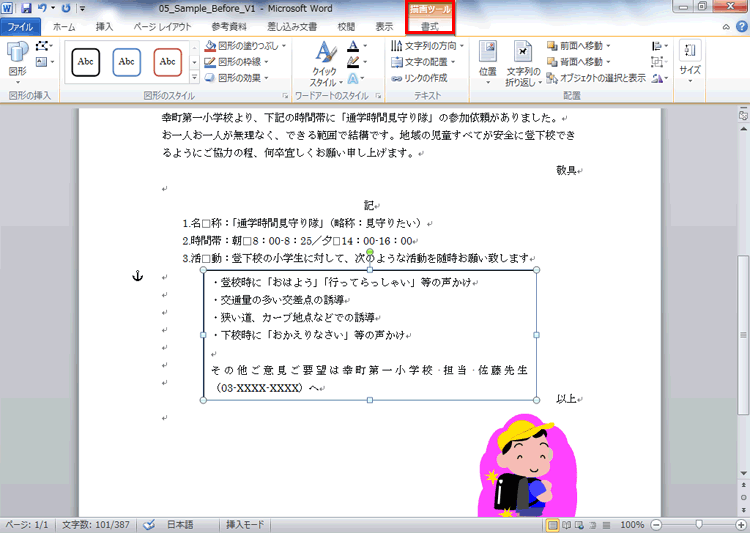
Task: Click the Save icon in quick access toolbar
Action: click(x=26, y=8)
